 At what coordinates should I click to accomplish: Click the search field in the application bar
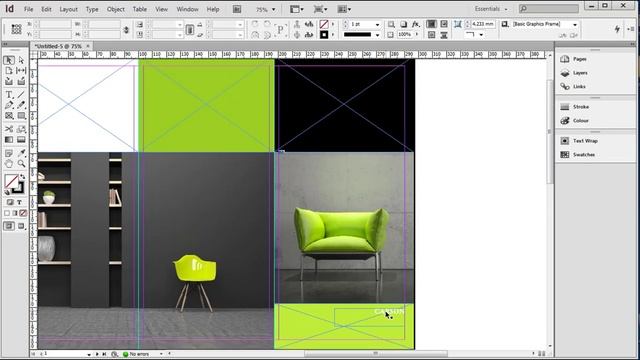click(549, 8)
